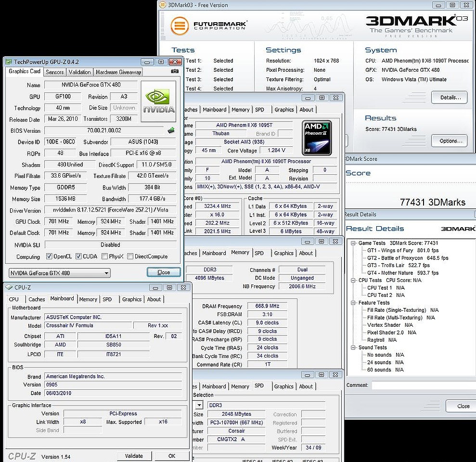476x462 pixels.
Task: Open the Hardware Giveaway tab
Action: [x=118, y=72]
